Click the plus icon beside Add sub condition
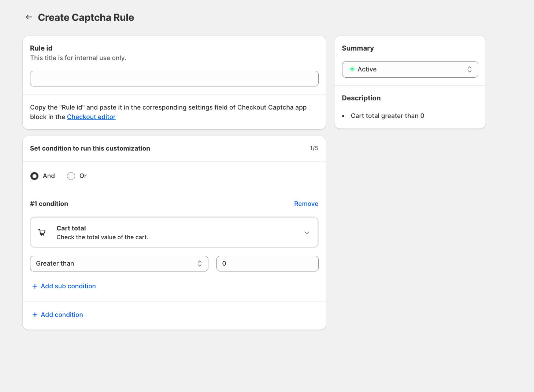Screen dimensions: 534x392 click(x=35, y=286)
